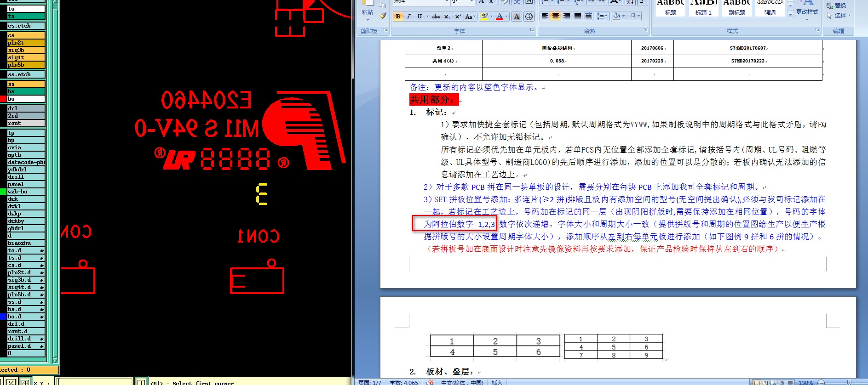Open font color dropdown arrow
868x385 pixels.
pos(507,17)
